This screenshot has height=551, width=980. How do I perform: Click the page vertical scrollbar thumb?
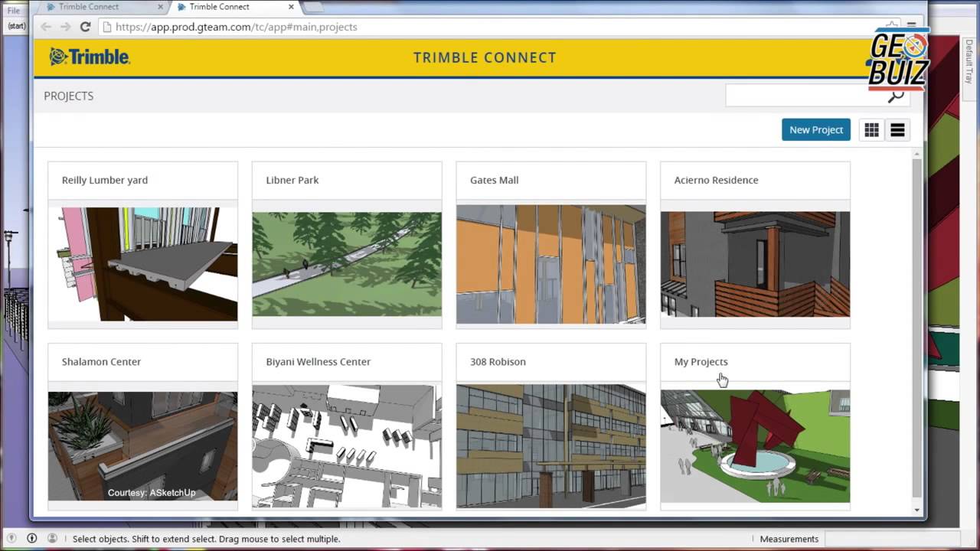pyautogui.click(x=917, y=329)
